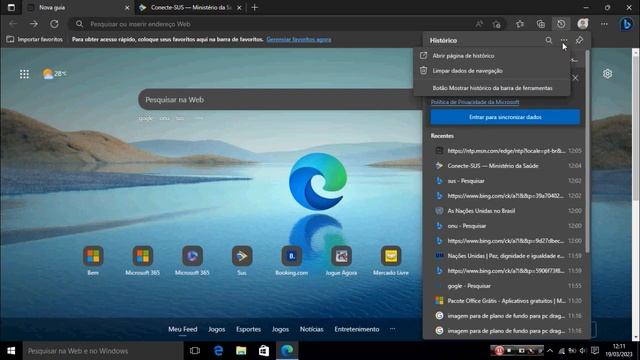Screen dimensions: 640x360
Task: Click the browser forward arrow
Action: click(x=33, y=24)
